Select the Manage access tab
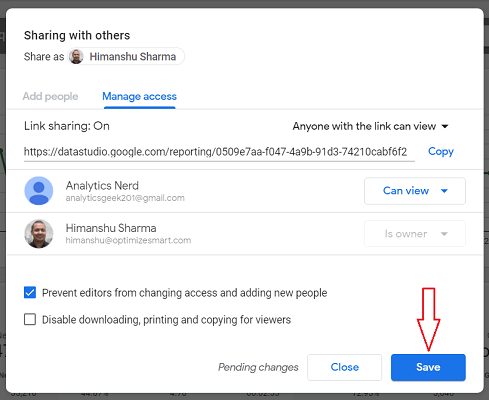Image resolution: width=489 pixels, height=400 pixels. [x=139, y=96]
